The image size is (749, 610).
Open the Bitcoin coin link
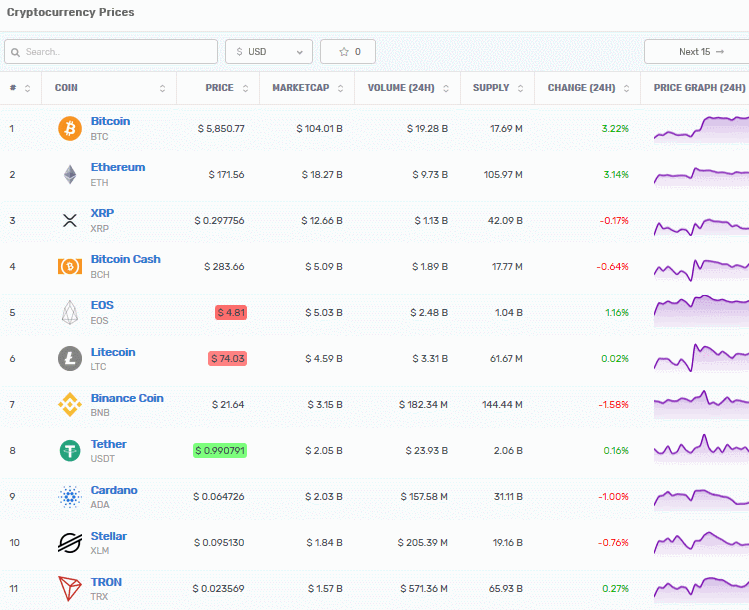tap(110, 121)
